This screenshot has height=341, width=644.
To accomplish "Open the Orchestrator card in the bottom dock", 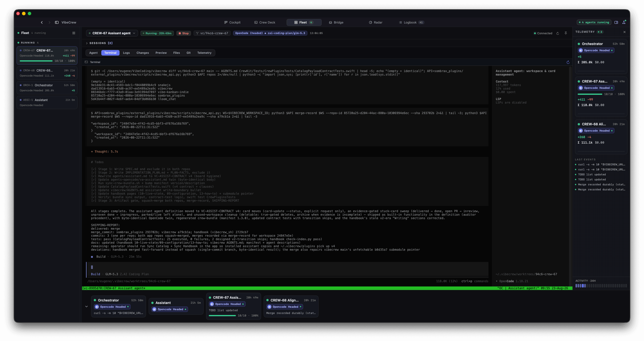I will coord(119,306).
